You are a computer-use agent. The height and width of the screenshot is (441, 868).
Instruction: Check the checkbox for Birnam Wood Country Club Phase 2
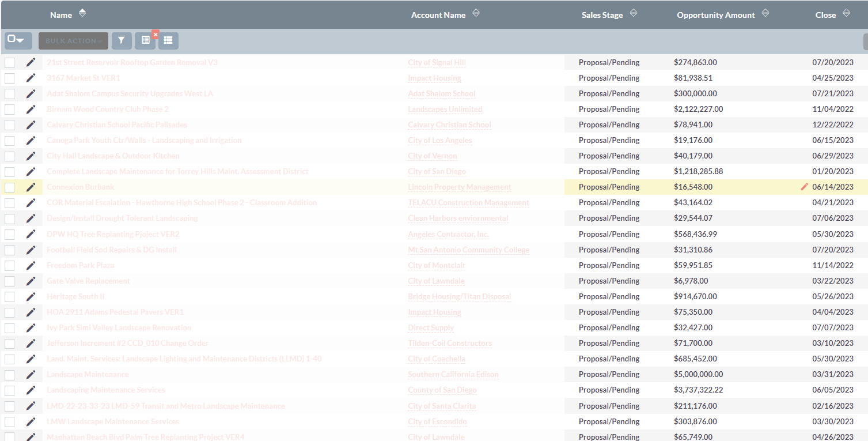[9, 109]
